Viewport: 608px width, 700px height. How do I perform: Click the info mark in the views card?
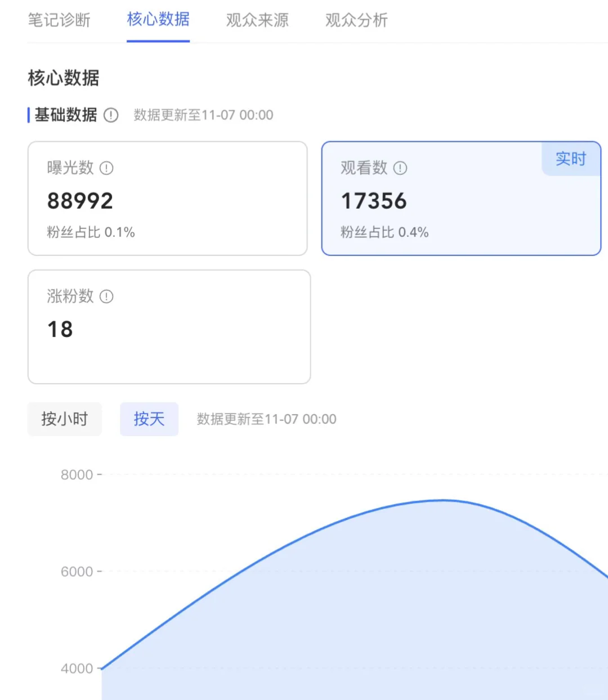(x=400, y=168)
